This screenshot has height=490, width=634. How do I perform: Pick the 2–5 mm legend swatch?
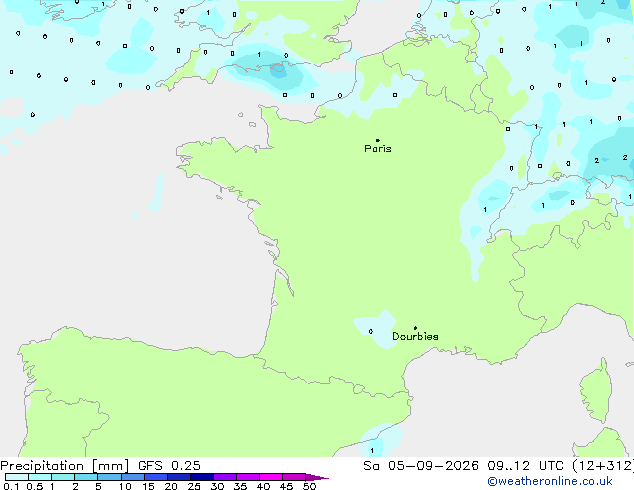coord(86,477)
